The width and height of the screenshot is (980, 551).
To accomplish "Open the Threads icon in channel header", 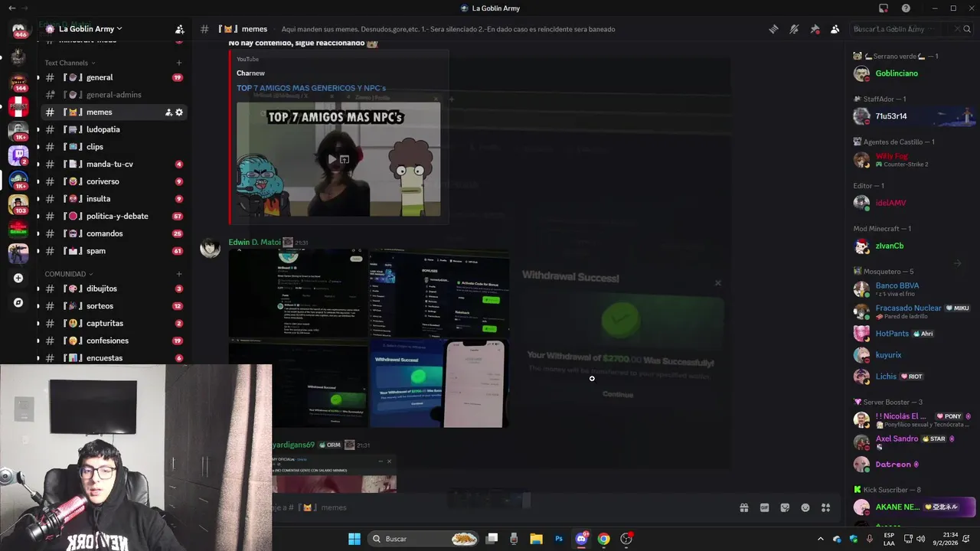I will pyautogui.click(x=773, y=29).
